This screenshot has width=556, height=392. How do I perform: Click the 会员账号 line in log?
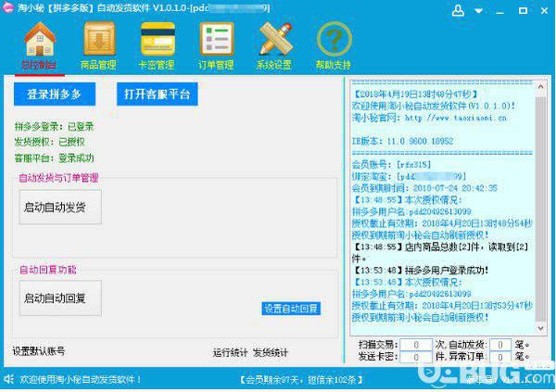[391, 165]
